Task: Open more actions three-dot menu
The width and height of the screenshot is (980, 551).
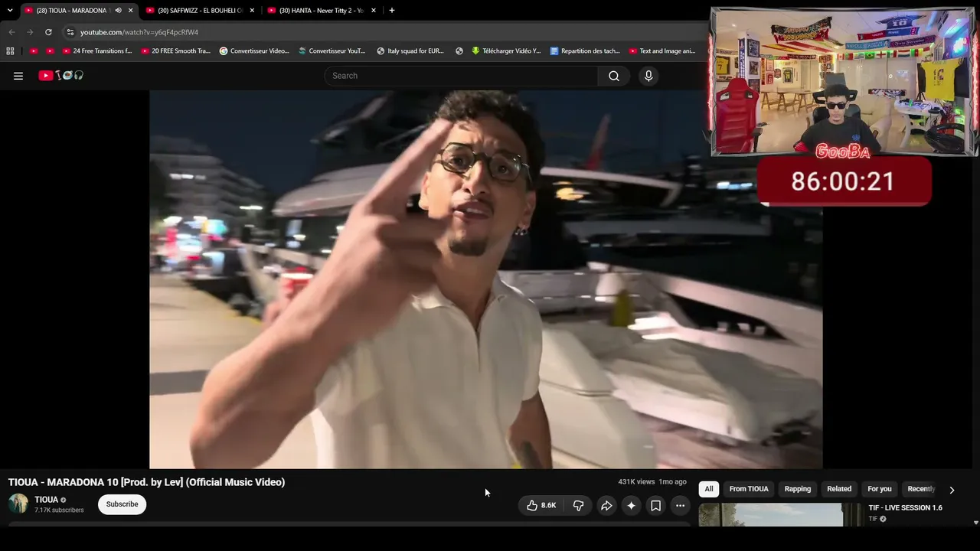Action: point(680,505)
